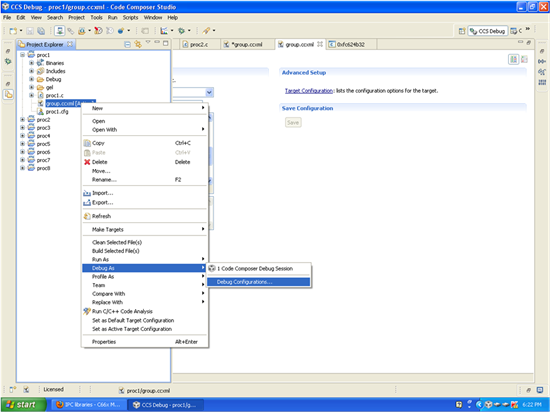The width and height of the screenshot is (550, 412).
Task: Close the Project Explorer view tab
Action: click(x=70, y=44)
